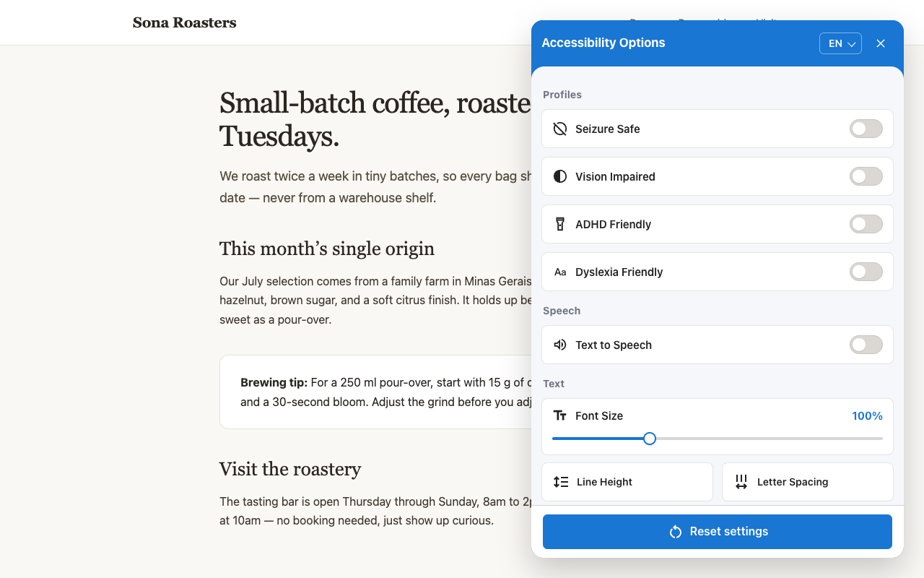Click the Vision Impaired label text
The height and width of the screenshot is (578, 924).
pyautogui.click(x=615, y=176)
